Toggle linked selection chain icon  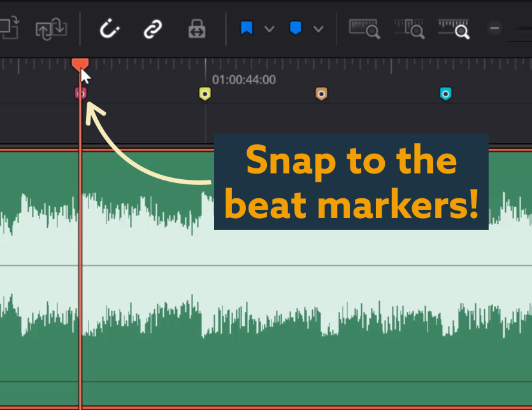click(x=152, y=29)
